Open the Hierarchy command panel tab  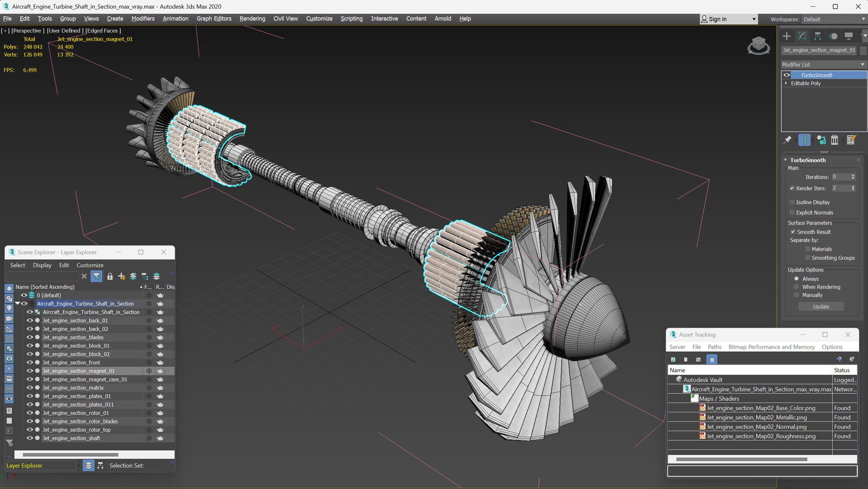818,36
